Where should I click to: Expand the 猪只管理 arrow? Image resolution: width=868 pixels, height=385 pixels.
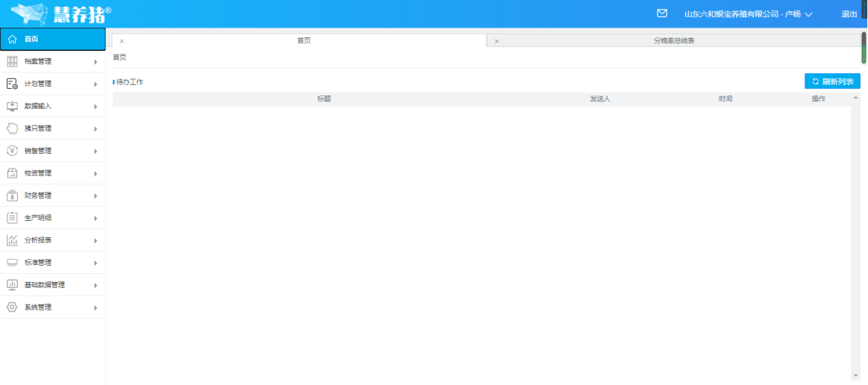96,129
